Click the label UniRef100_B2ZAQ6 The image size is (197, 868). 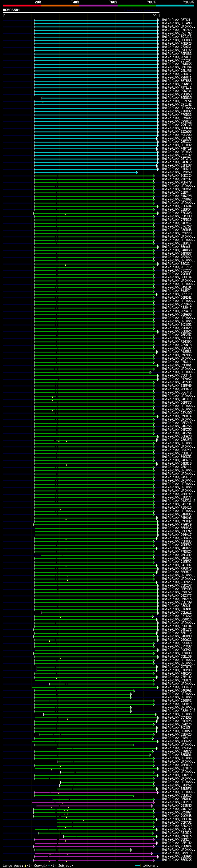pos(177,131)
